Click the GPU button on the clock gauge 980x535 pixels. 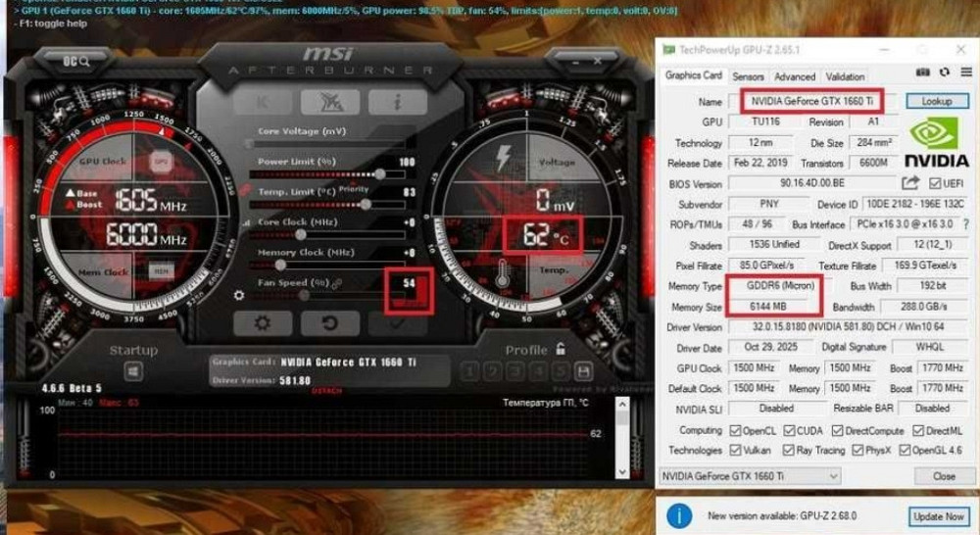point(161,162)
